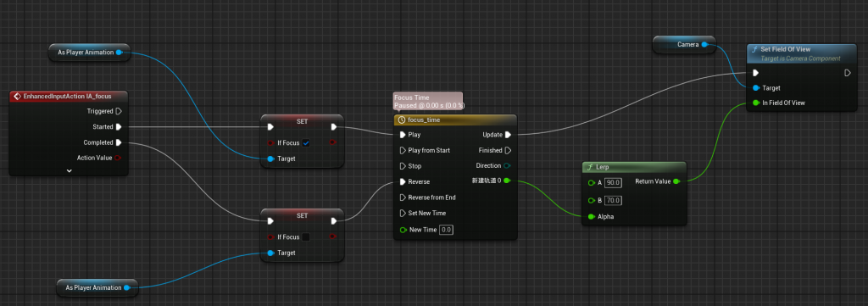This screenshot has width=868, height=306.
Task: Click the Stop pin on focus_time
Action: tap(403, 166)
